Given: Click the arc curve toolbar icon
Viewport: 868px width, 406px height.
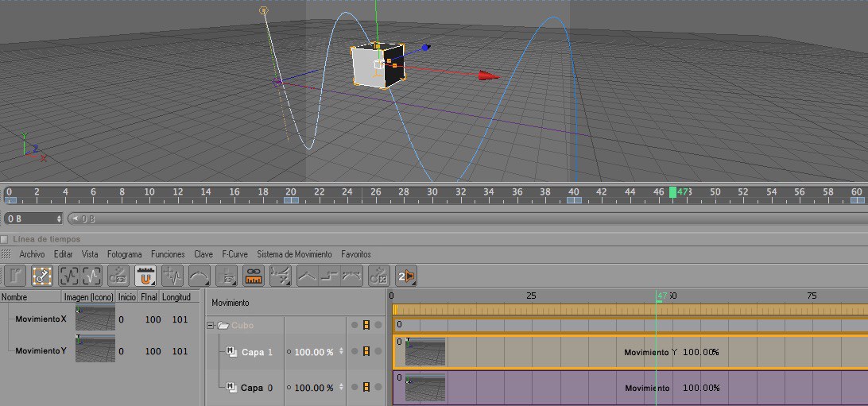Looking at the screenshot, I should [x=199, y=276].
